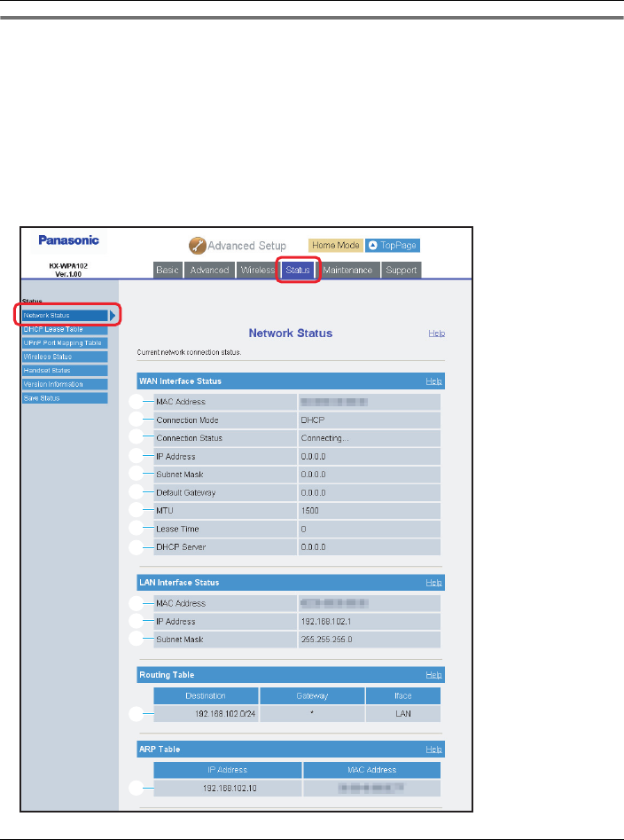Click routing destination 192.168.102.0/24
Screen dimensions: 624x840
(x=225, y=714)
